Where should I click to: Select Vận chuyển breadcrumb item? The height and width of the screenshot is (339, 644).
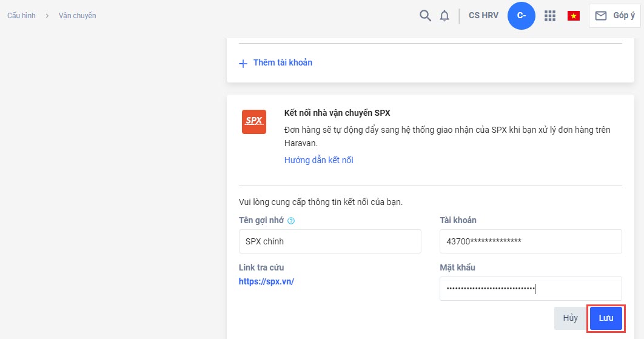77,16
